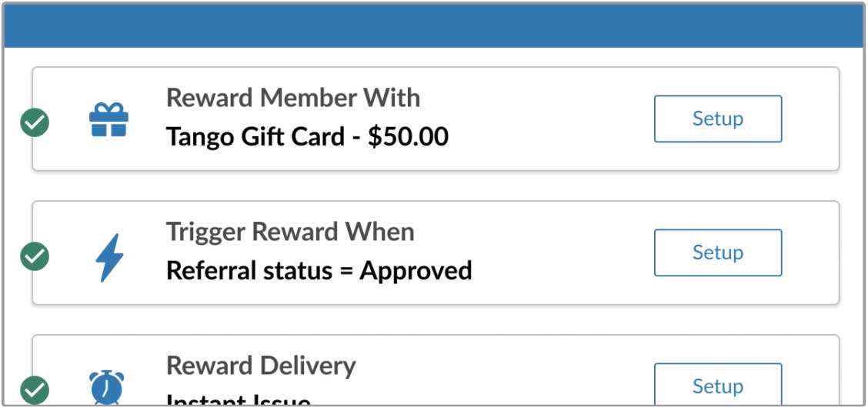Viewport: 868px width, 408px height.
Task: Click the Instant Issue delivery value
Action: click(x=238, y=400)
